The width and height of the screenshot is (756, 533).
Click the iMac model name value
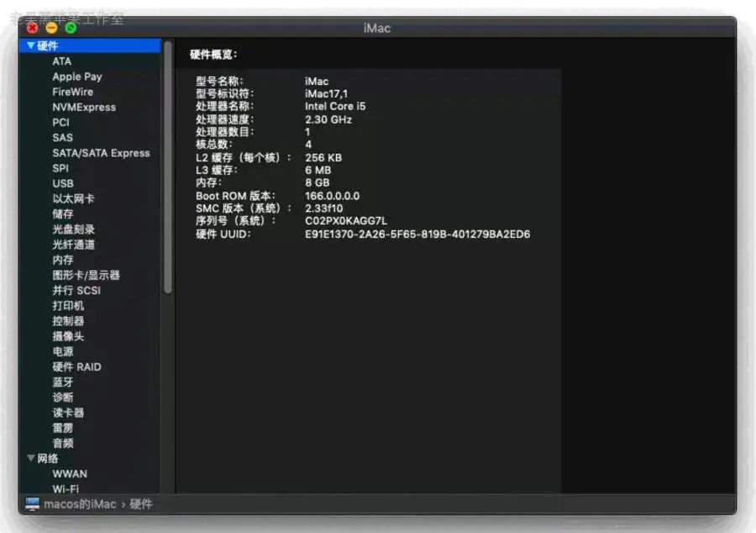point(317,81)
